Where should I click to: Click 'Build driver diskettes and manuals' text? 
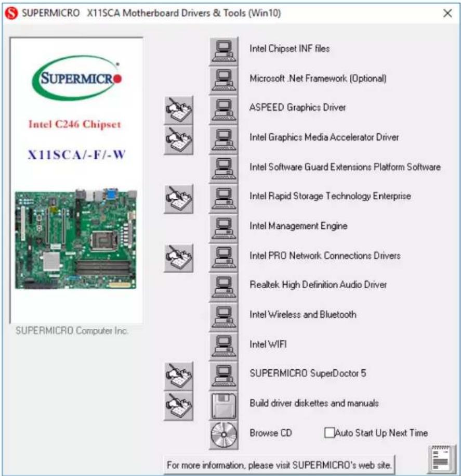point(314,403)
